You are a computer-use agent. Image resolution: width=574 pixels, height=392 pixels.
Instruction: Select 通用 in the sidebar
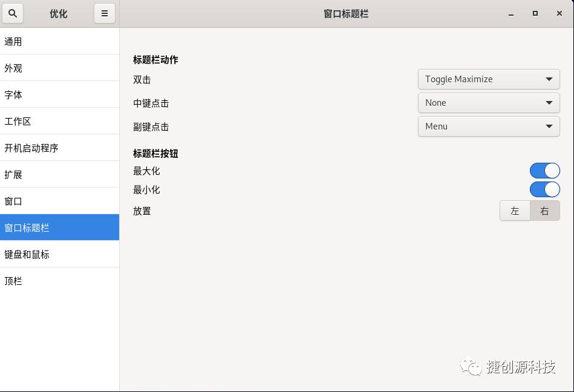coord(60,41)
